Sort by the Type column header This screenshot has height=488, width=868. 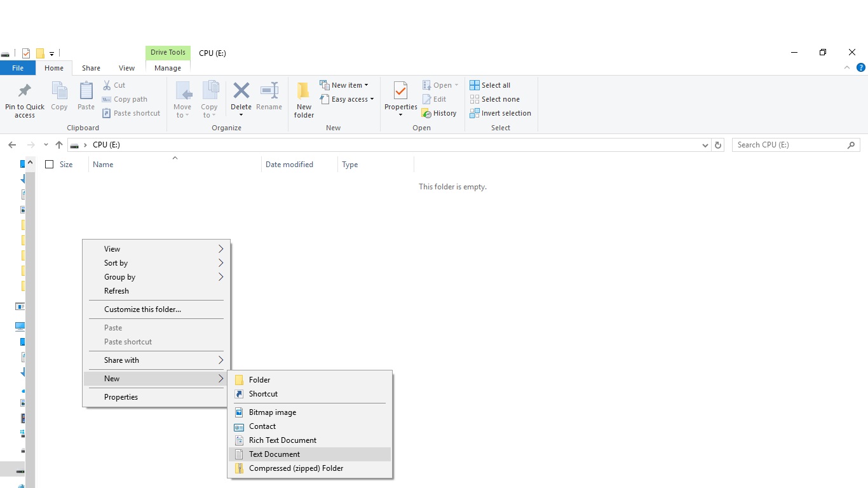376,165
